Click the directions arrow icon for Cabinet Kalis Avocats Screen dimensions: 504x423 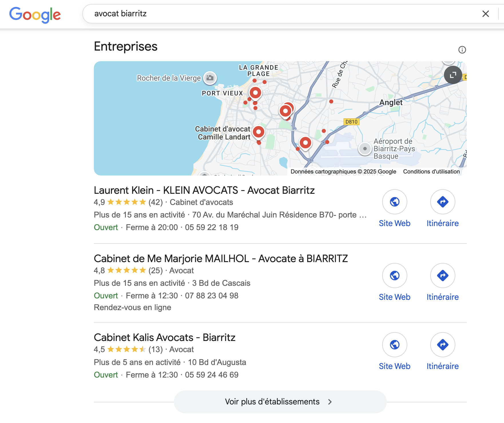443,345
